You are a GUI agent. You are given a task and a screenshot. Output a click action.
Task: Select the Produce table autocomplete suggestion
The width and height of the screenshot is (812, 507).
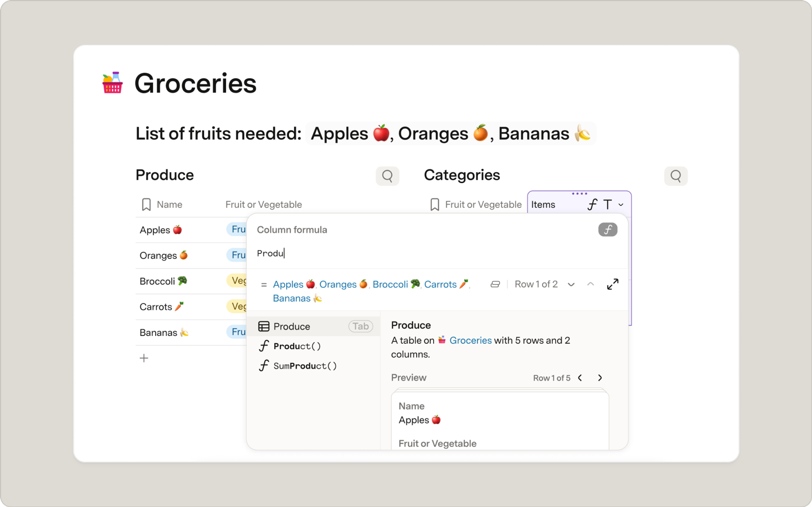click(x=315, y=326)
